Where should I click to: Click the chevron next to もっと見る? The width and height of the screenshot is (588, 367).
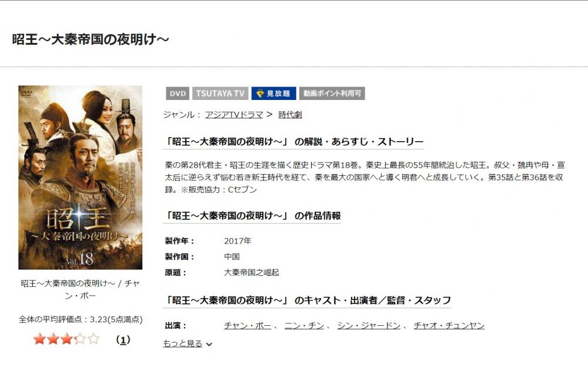coord(209,344)
